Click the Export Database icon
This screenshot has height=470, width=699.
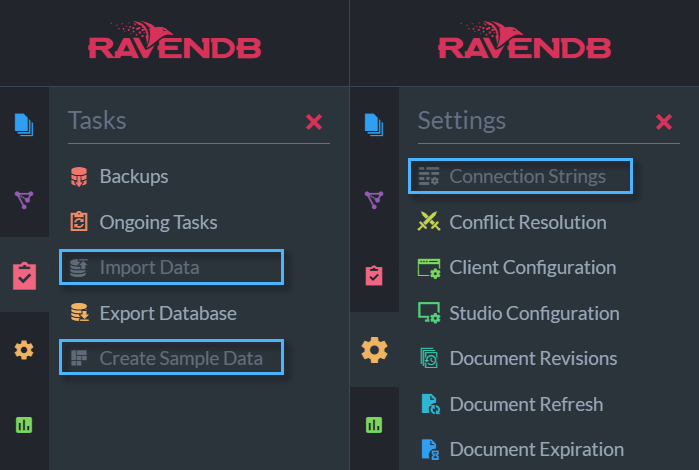[80, 313]
